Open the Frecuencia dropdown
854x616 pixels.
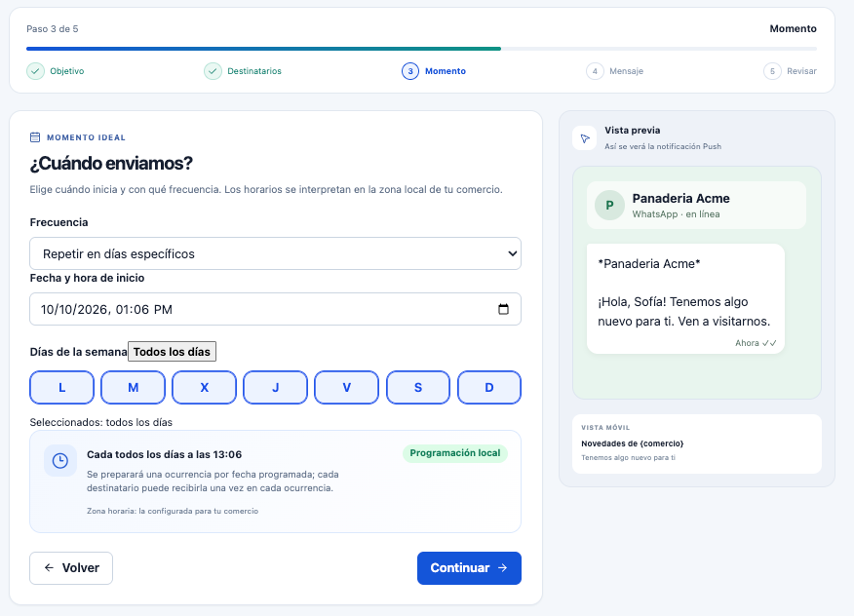(276, 253)
